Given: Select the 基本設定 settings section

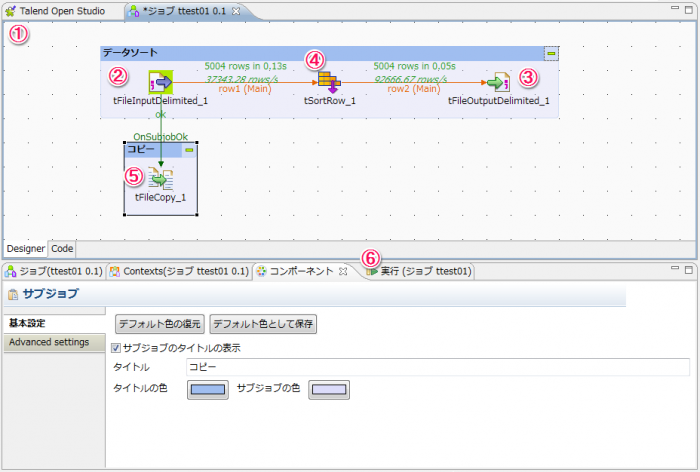Looking at the screenshot, I should tap(54, 323).
